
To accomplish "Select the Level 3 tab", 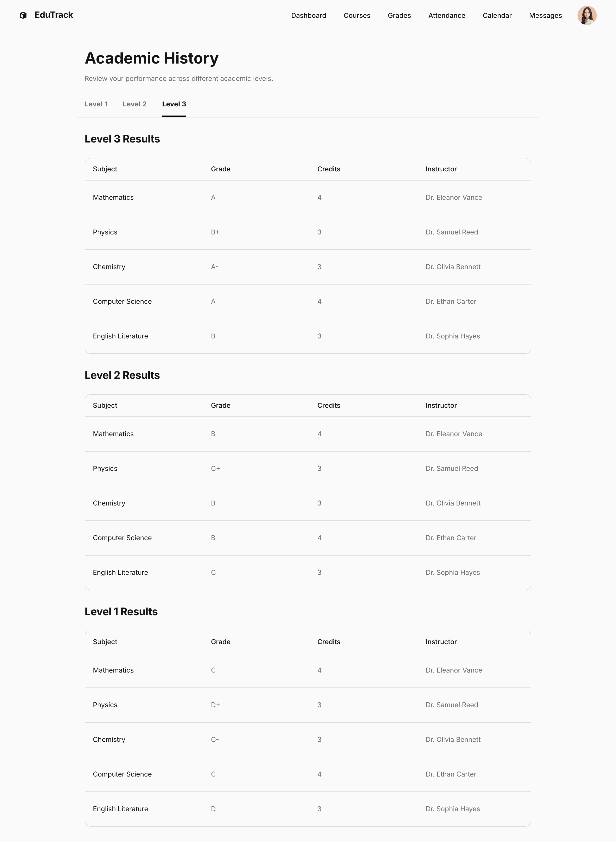I will (174, 104).
